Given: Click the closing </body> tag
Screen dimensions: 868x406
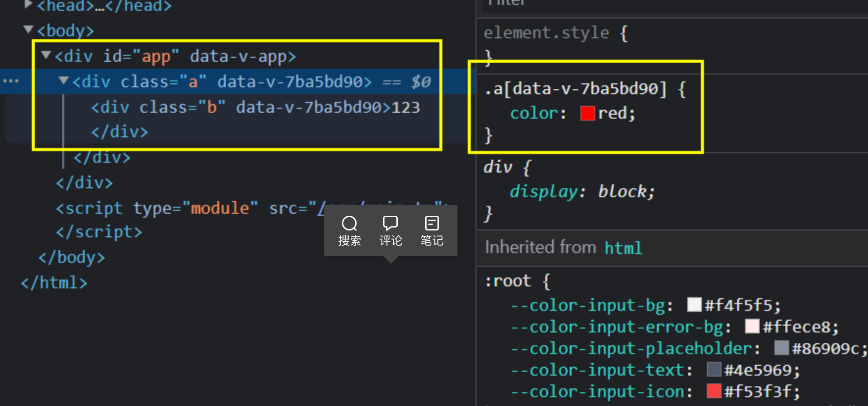Looking at the screenshot, I should 72,257.
